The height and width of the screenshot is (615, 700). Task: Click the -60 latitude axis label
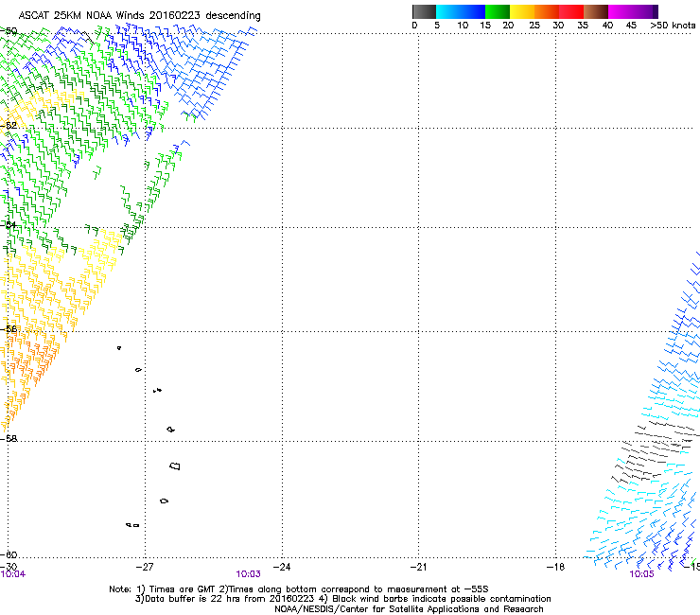click(x=9, y=554)
